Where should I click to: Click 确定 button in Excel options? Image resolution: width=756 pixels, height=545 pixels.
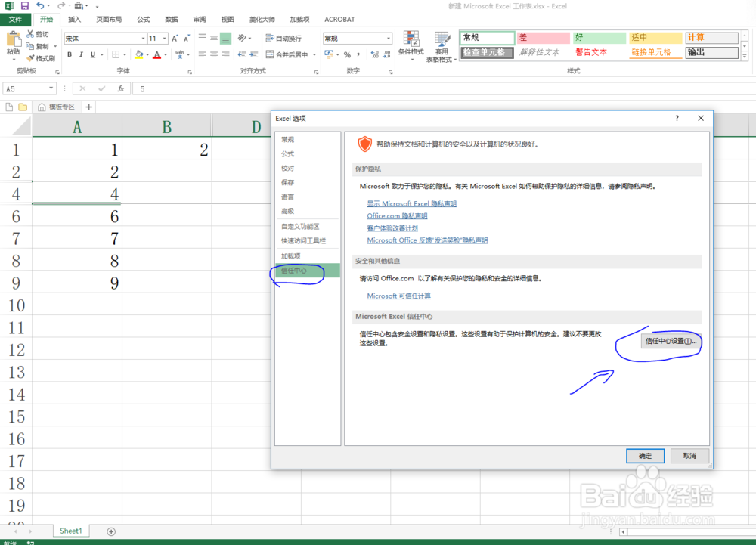[645, 456]
